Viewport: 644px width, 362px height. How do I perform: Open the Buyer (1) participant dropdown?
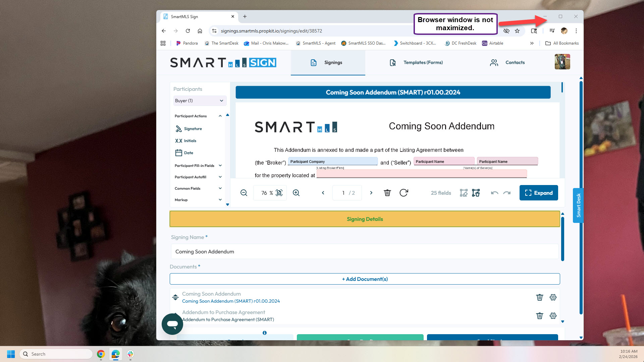pyautogui.click(x=199, y=101)
